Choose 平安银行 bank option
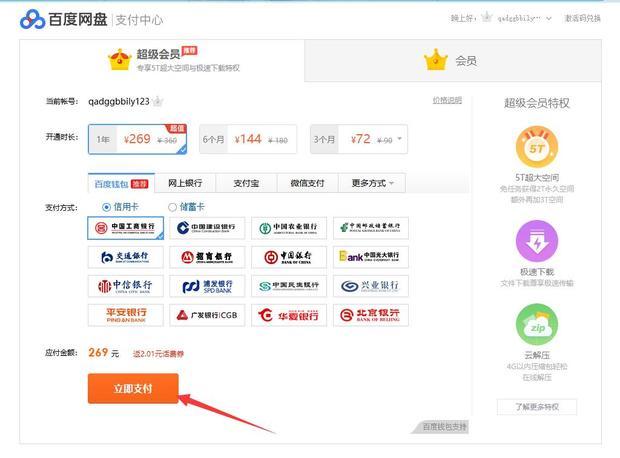The height and width of the screenshot is (458, 620). [126, 315]
